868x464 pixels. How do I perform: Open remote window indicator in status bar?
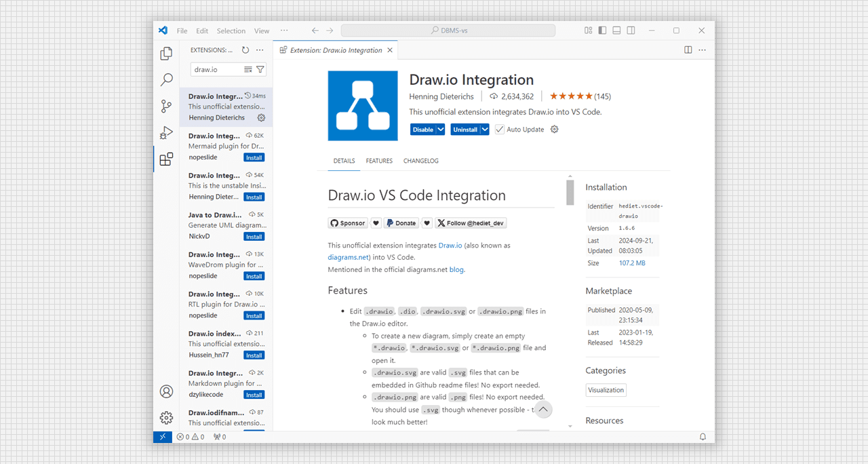pyautogui.click(x=163, y=437)
